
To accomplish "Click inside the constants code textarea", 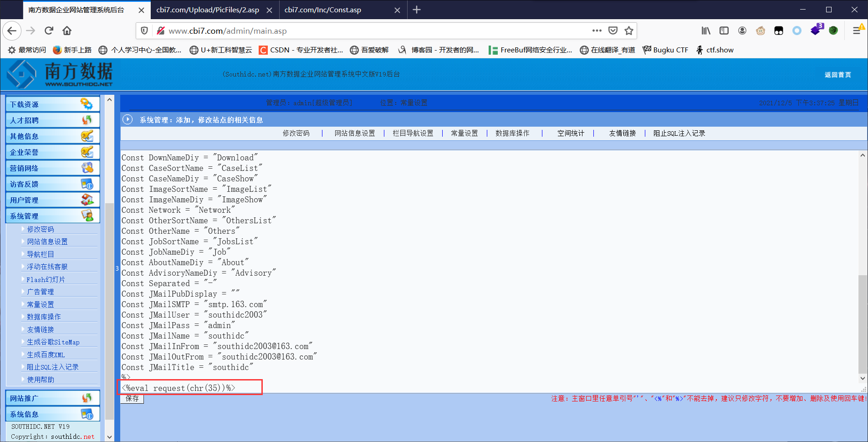I will point(490,272).
